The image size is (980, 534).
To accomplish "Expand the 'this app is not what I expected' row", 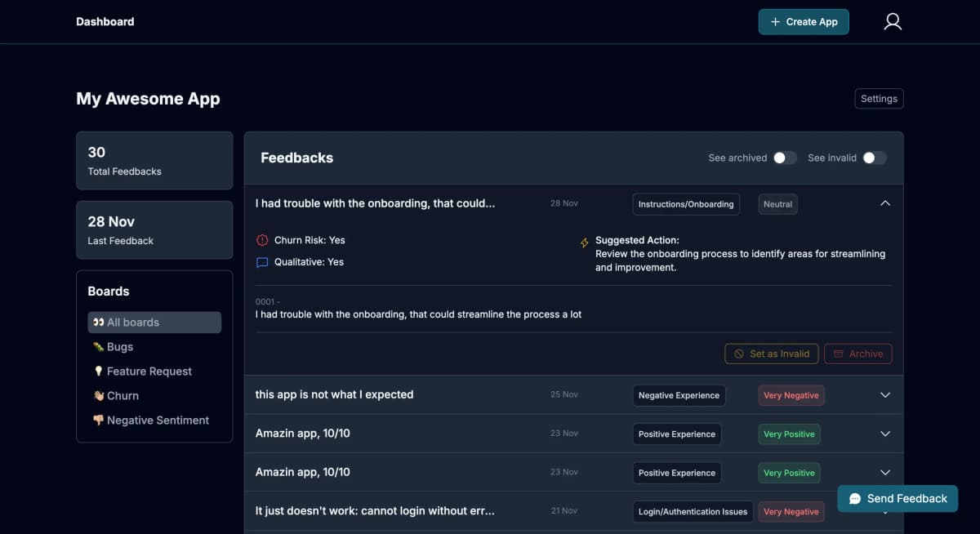I will tap(885, 395).
